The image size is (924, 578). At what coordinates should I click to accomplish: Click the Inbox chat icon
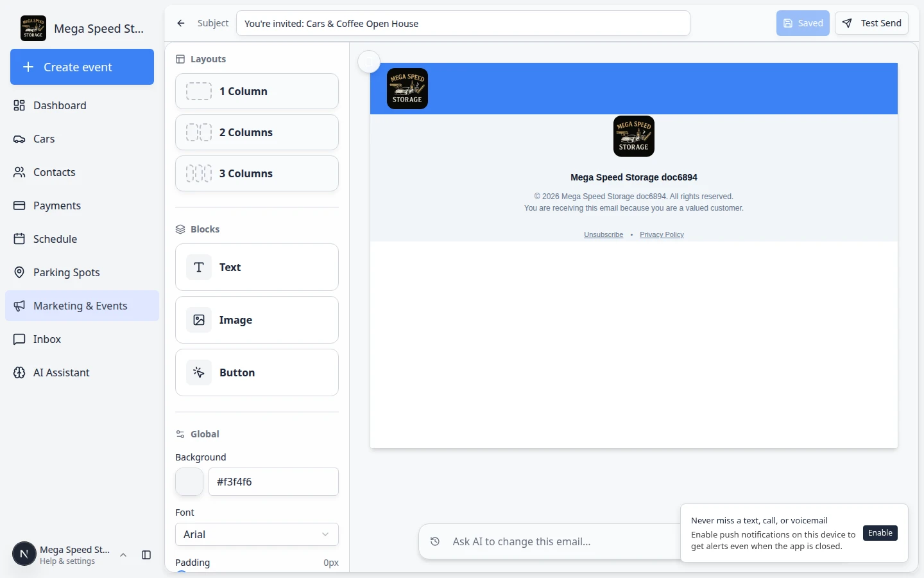tap(19, 339)
